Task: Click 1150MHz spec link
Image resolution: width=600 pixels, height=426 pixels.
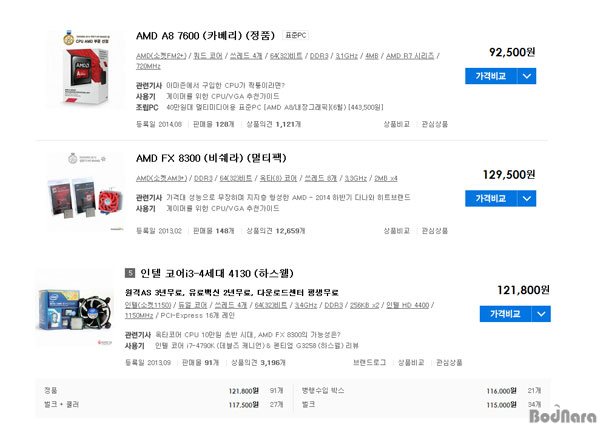Action: [x=139, y=315]
